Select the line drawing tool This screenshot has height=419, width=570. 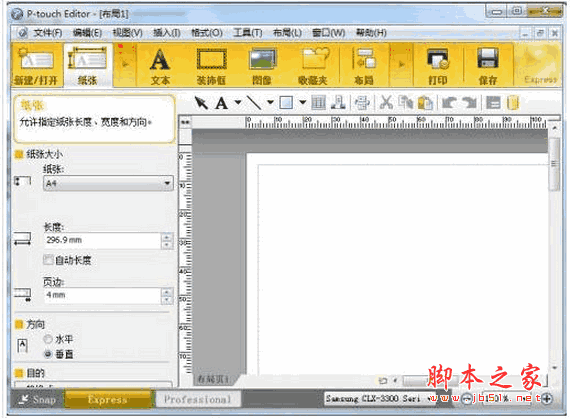click(254, 103)
